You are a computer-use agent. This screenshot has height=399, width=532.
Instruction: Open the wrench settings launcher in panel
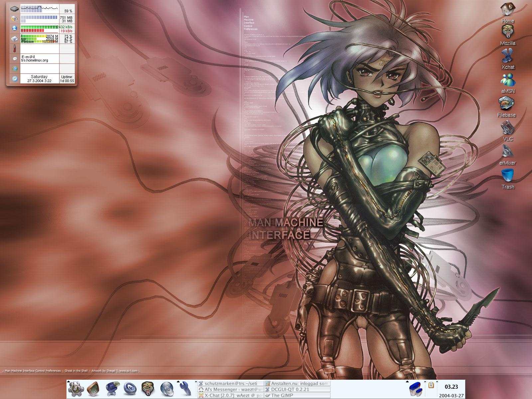185,388
